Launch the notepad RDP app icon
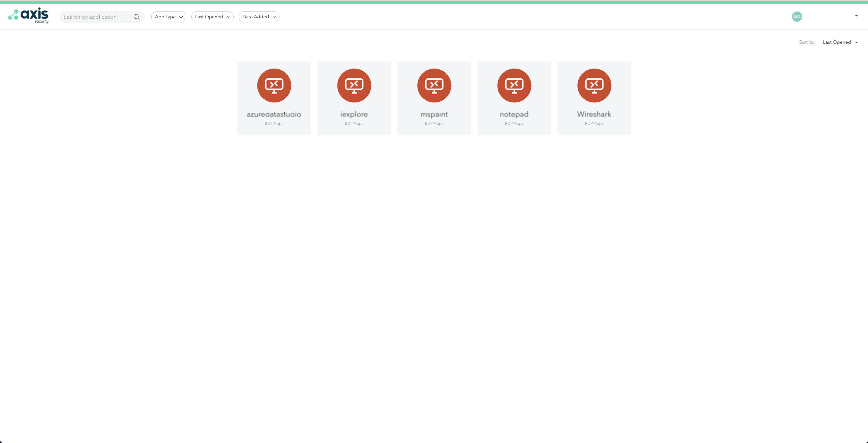The image size is (868, 443). (x=514, y=85)
